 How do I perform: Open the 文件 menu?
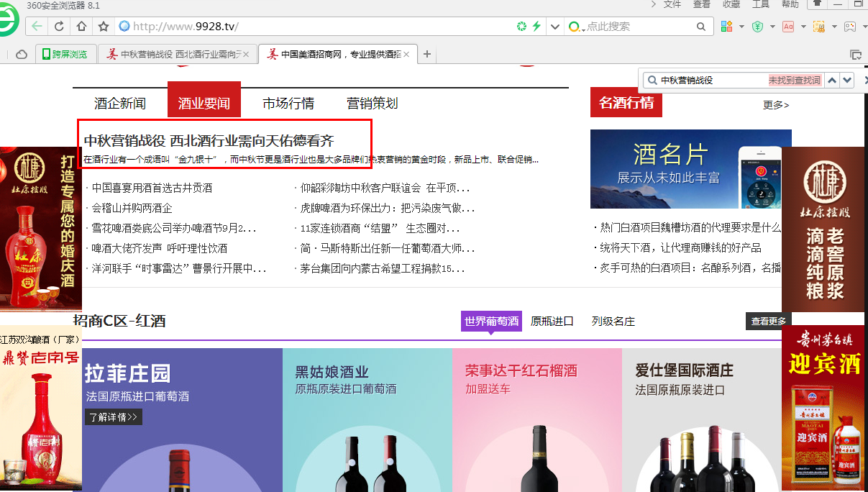(672, 4)
